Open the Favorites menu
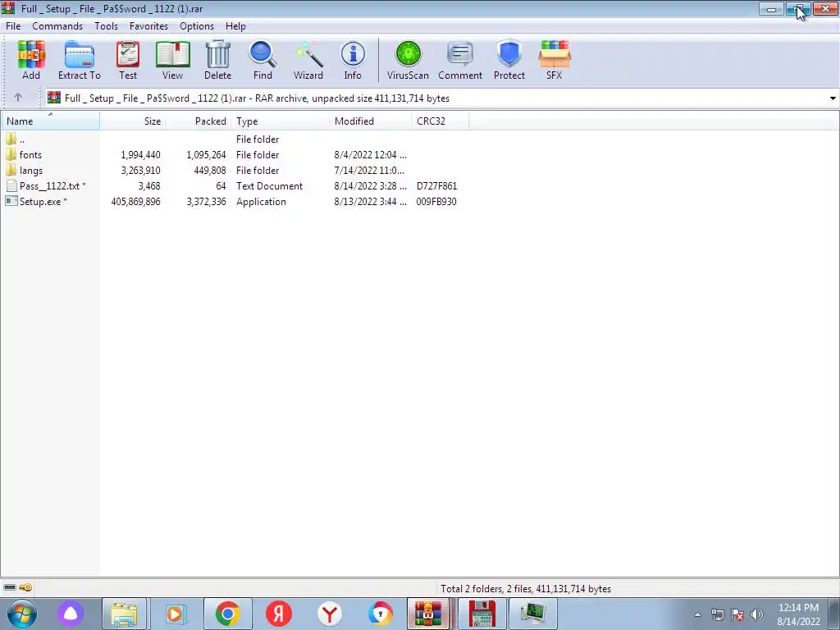 [x=148, y=25]
